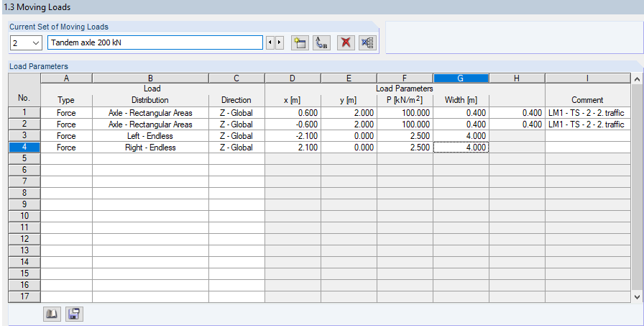Click the active width cell 4.000 in row 4
Image resolution: width=644 pixels, height=326 pixels.
(461, 148)
